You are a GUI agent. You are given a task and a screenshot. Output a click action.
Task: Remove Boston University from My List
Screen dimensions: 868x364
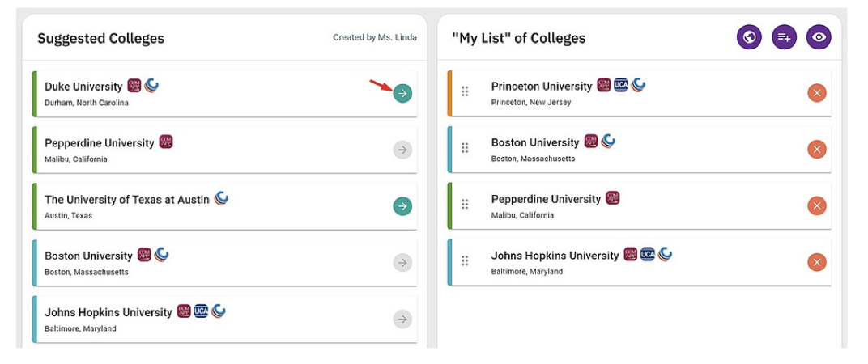tap(816, 150)
